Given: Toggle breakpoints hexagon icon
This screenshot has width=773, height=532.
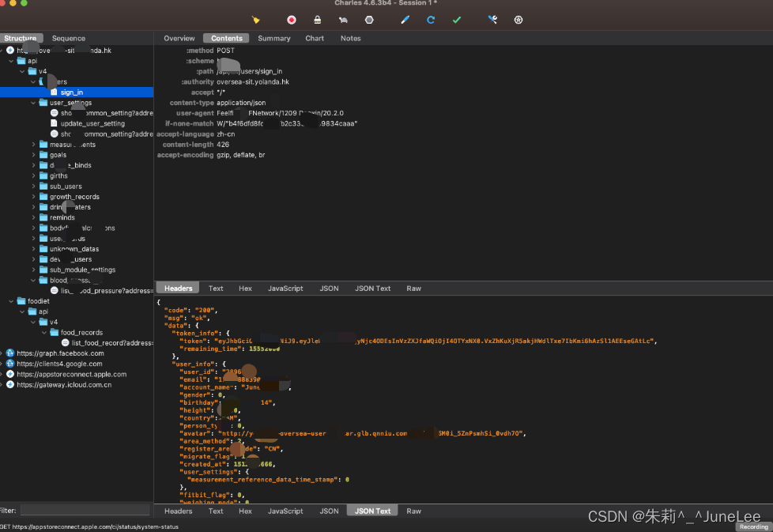Looking at the screenshot, I should point(369,20).
